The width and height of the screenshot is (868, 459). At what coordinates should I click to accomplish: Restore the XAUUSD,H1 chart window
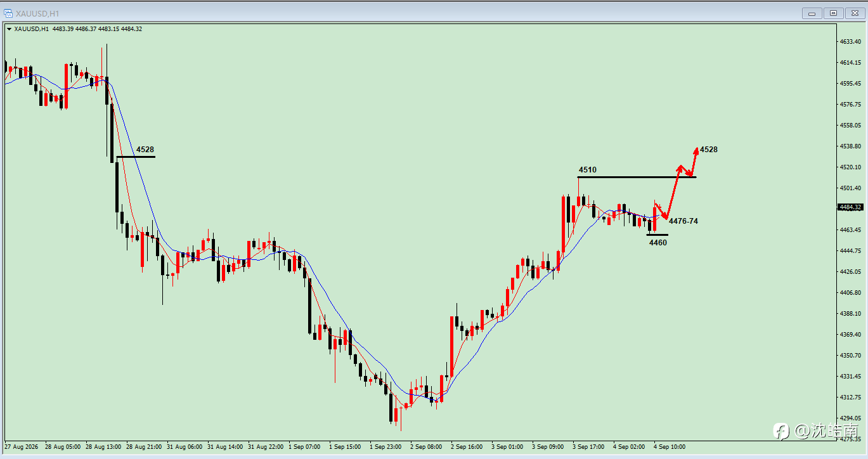click(833, 13)
